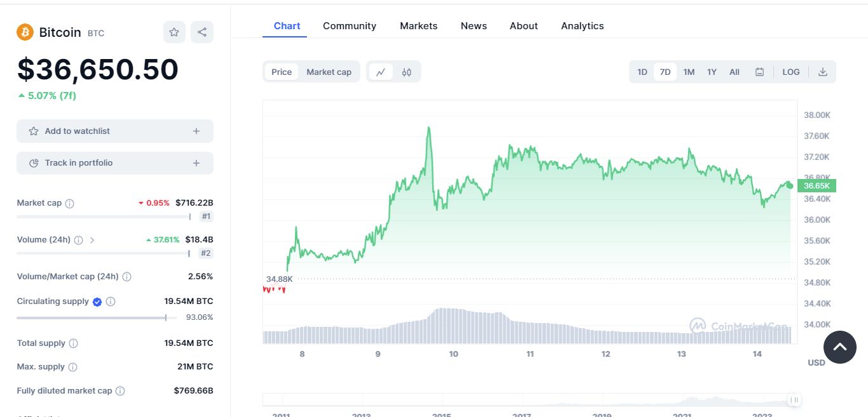Click the orange Bitcoin logo icon
This screenshot has height=417, width=868.
pyautogui.click(x=25, y=32)
